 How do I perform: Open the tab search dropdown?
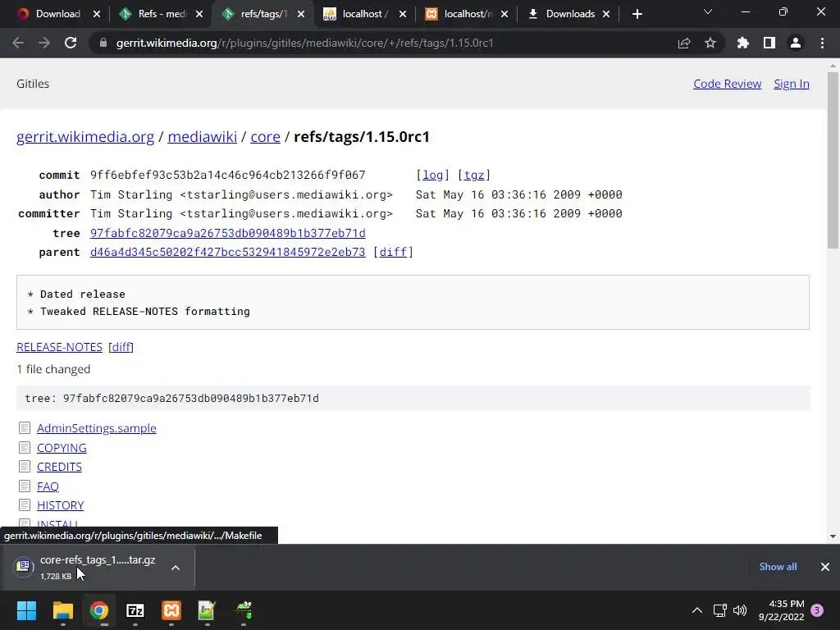point(708,11)
